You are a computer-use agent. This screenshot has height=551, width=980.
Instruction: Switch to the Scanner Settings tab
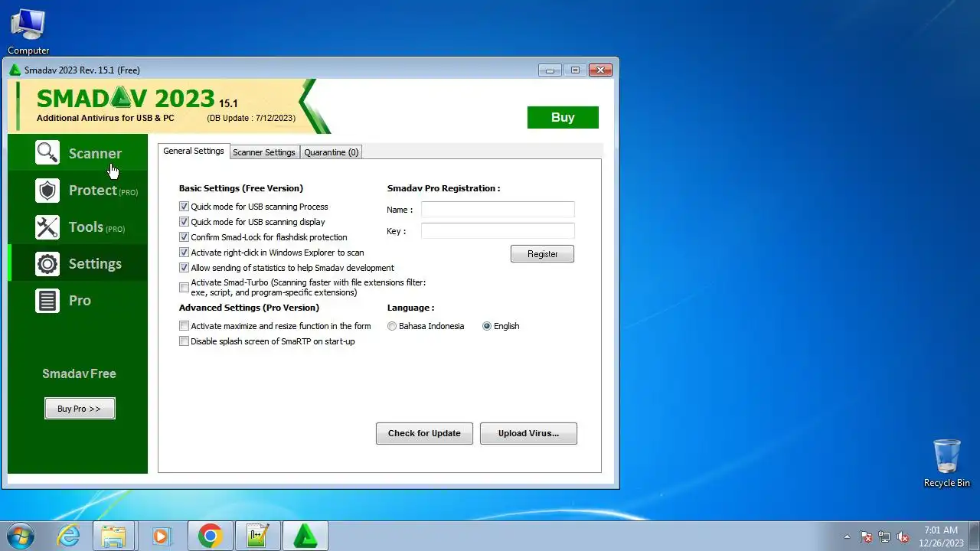point(264,152)
